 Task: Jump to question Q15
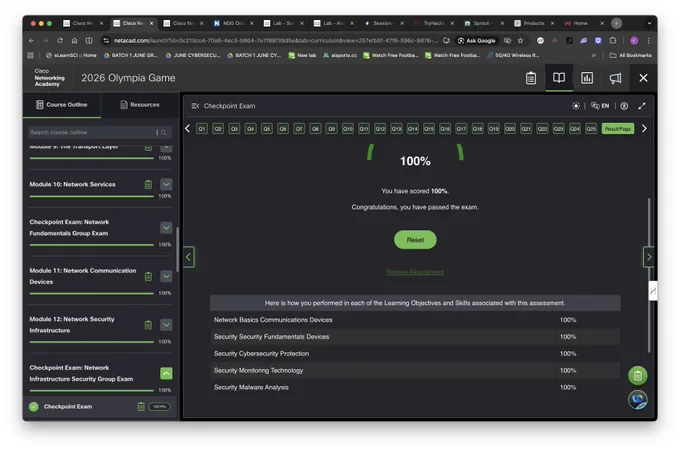[429, 129]
